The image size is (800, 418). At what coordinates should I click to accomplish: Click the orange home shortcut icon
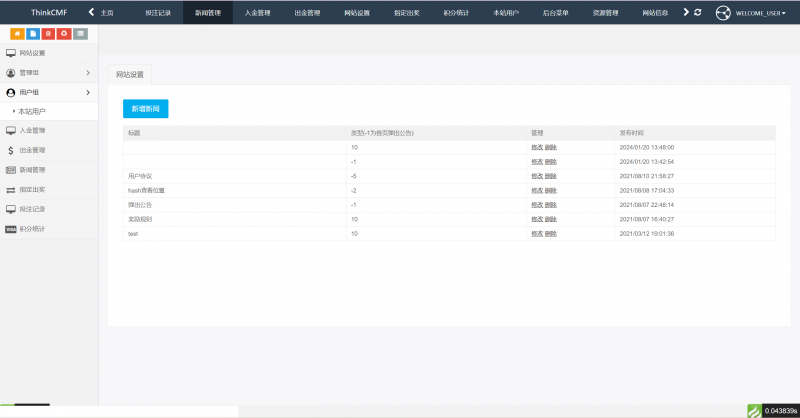(17, 33)
